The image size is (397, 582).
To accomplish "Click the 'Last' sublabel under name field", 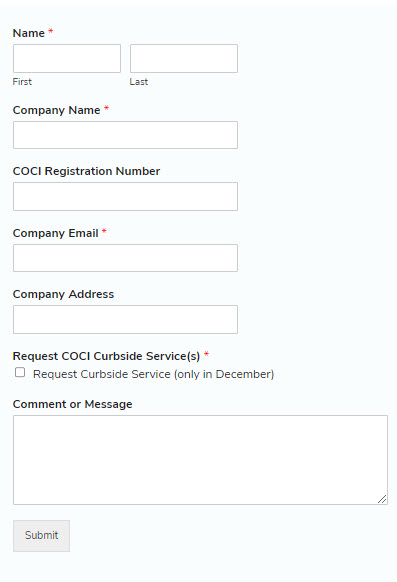I will (139, 82).
